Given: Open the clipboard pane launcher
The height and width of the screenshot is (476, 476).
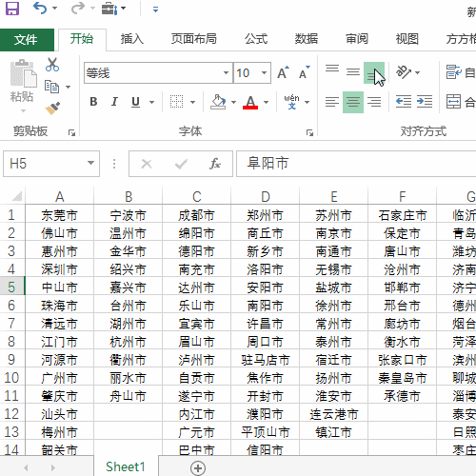Looking at the screenshot, I should click(71, 132).
